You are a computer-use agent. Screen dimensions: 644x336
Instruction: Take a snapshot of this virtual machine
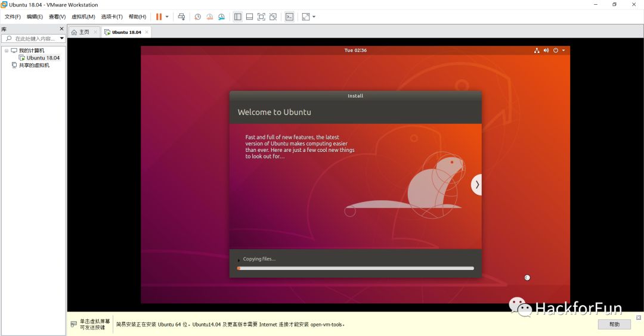(197, 17)
